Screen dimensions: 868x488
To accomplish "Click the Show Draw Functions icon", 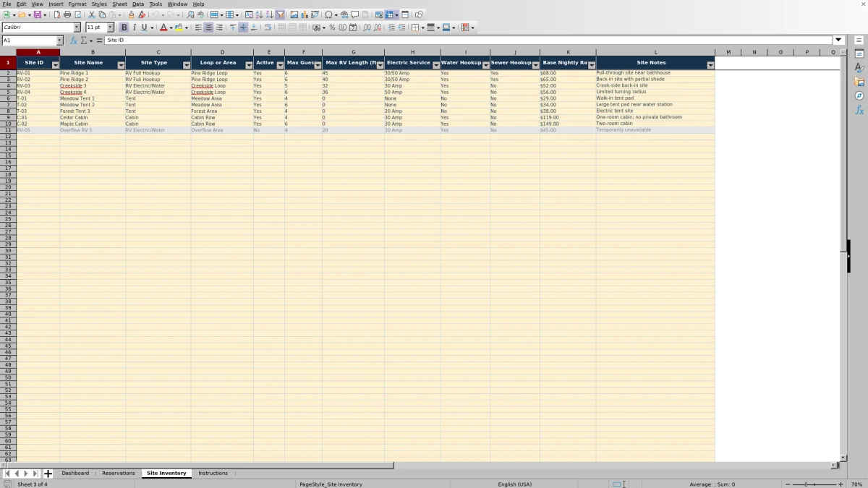I will point(419,14).
